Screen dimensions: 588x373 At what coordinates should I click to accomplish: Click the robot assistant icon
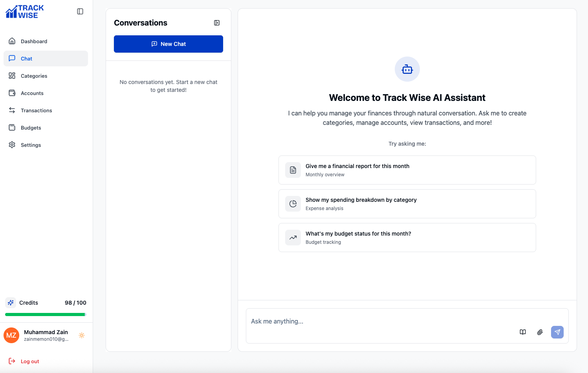coord(407,69)
